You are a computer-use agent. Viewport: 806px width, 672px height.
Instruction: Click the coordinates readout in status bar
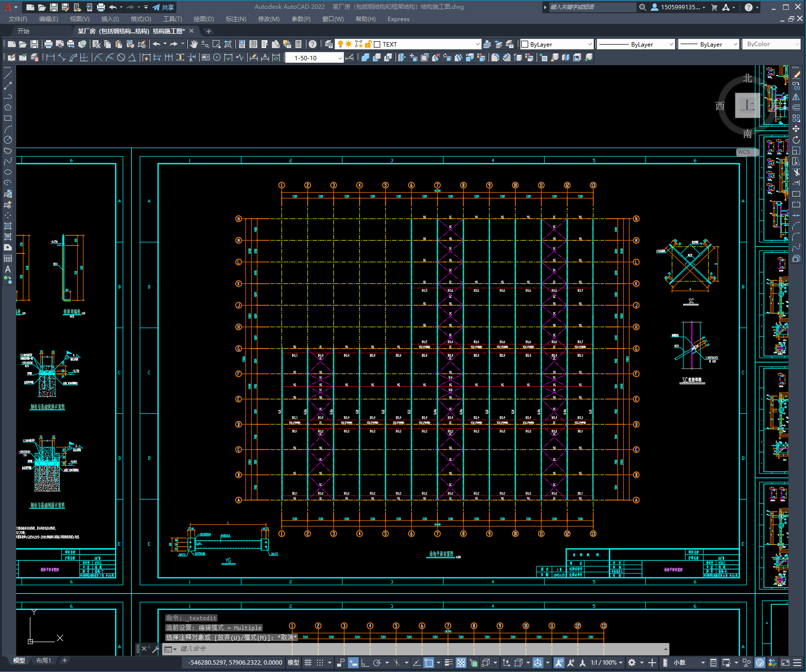235,662
